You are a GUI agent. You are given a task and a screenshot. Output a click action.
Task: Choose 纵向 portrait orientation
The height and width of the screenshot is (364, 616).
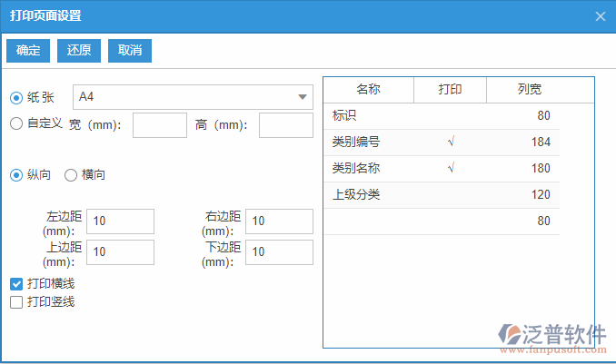coord(16,175)
